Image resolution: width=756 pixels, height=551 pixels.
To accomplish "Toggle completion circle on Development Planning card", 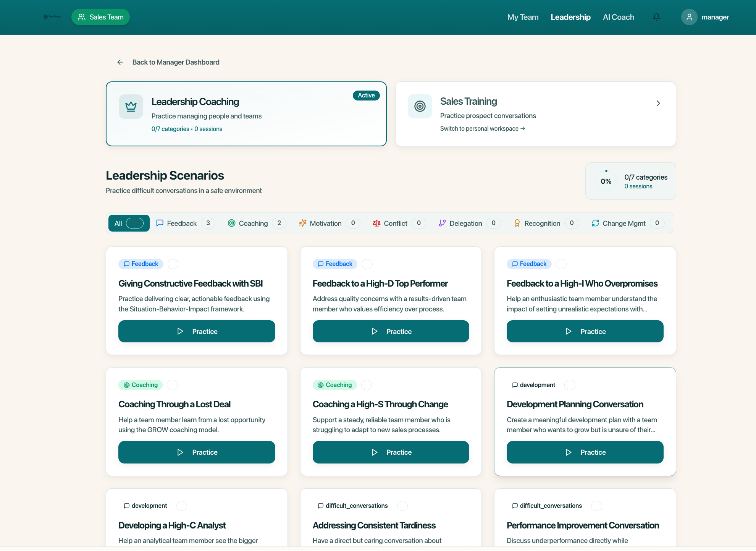I will [x=570, y=385].
